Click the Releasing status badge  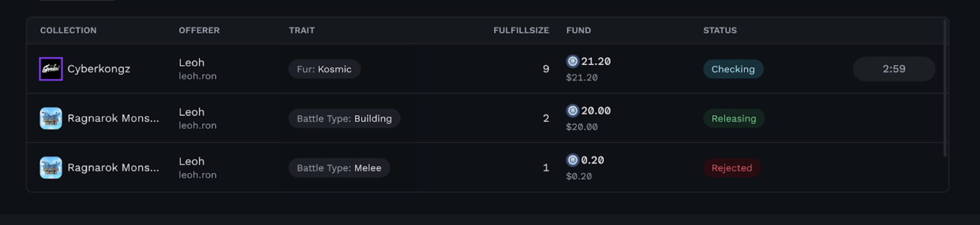point(734,118)
